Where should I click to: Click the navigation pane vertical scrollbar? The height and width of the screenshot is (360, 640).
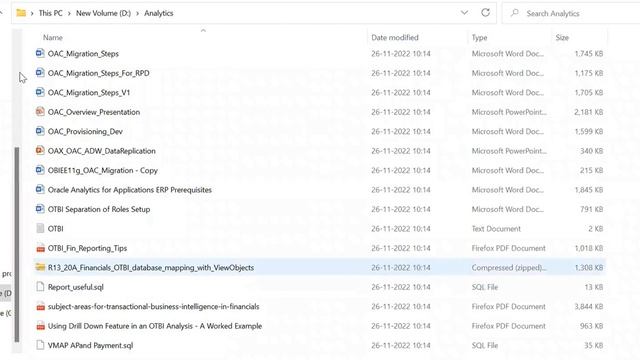coord(17,244)
